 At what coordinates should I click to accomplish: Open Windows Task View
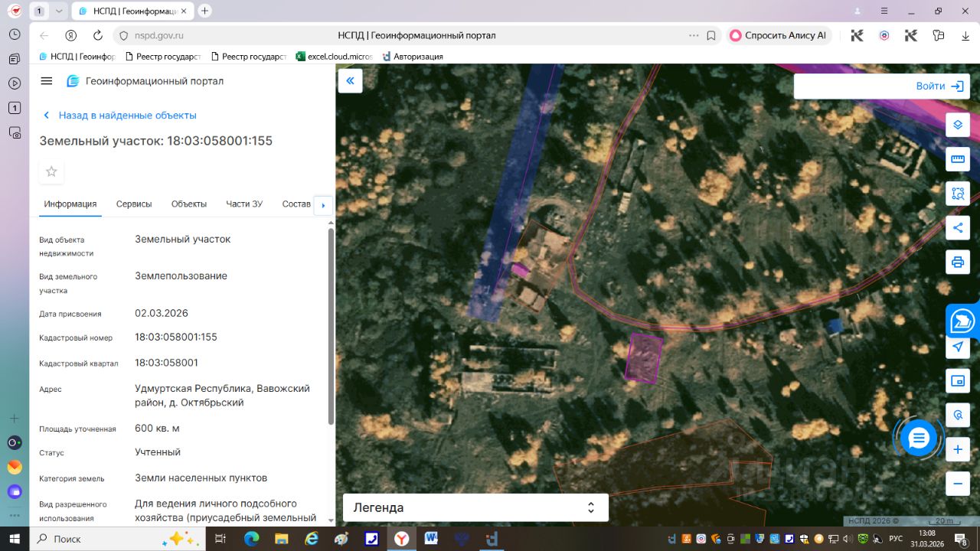tap(220, 539)
